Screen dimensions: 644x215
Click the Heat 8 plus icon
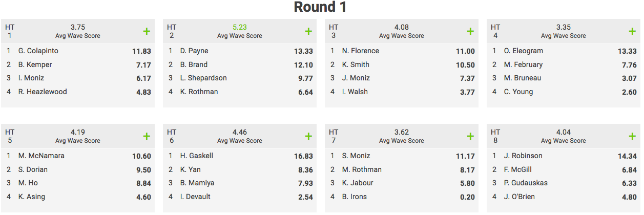point(632,136)
